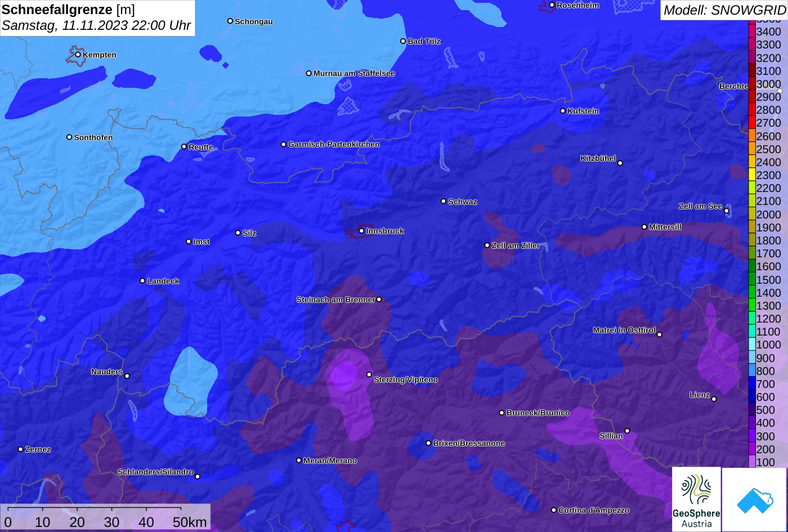788x532 pixels.
Task: Click the 50km distance scale bar
Action: (x=106, y=517)
